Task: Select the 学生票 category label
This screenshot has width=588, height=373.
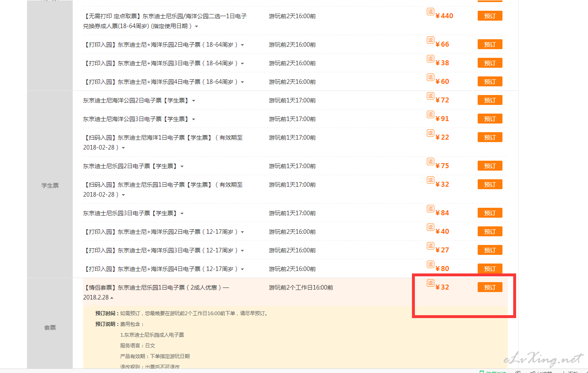Action: [50, 185]
